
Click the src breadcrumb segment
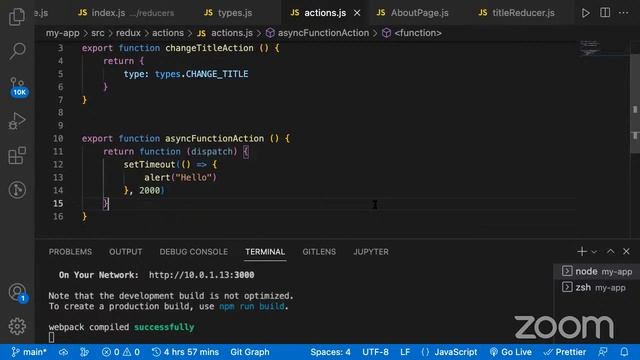point(98,33)
